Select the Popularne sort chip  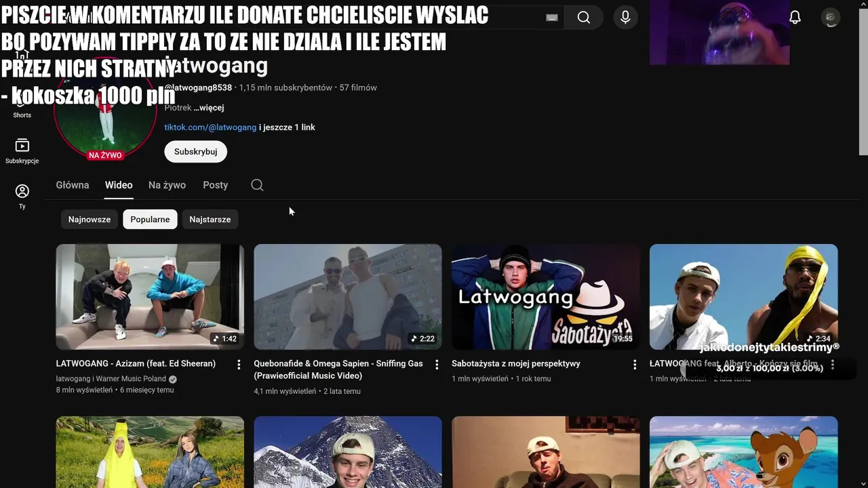point(150,220)
